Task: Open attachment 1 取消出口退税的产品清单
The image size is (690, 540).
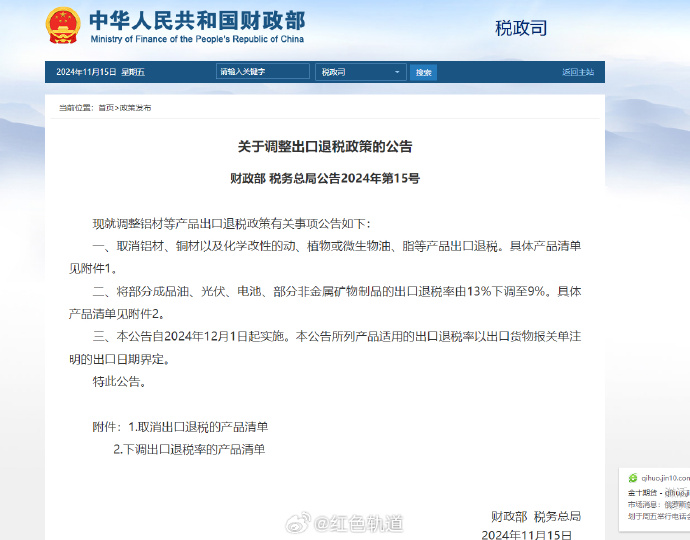Action: point(198,427)
